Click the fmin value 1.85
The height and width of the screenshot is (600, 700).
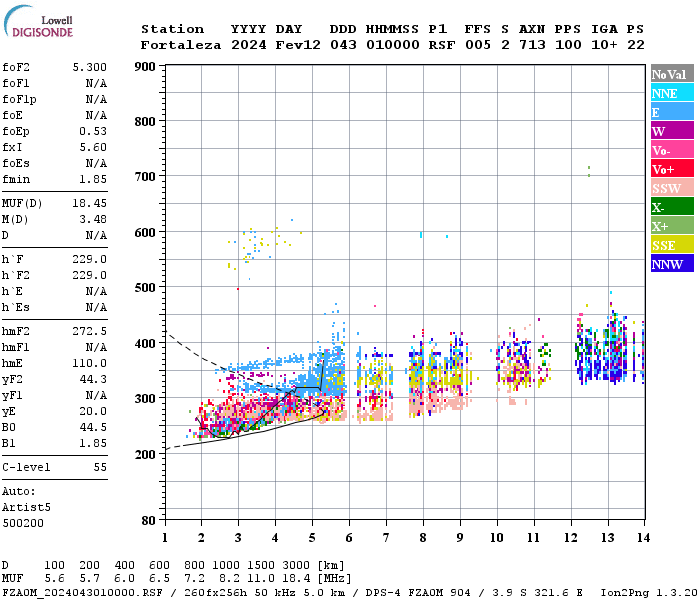93,179
